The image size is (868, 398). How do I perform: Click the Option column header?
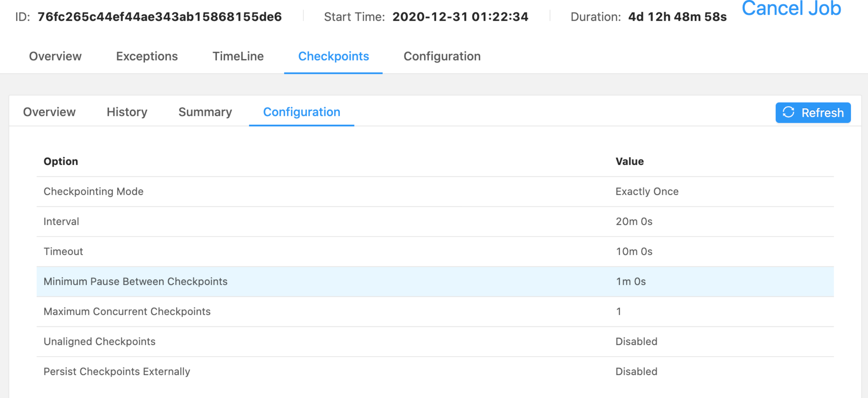(x=61, y=161)
